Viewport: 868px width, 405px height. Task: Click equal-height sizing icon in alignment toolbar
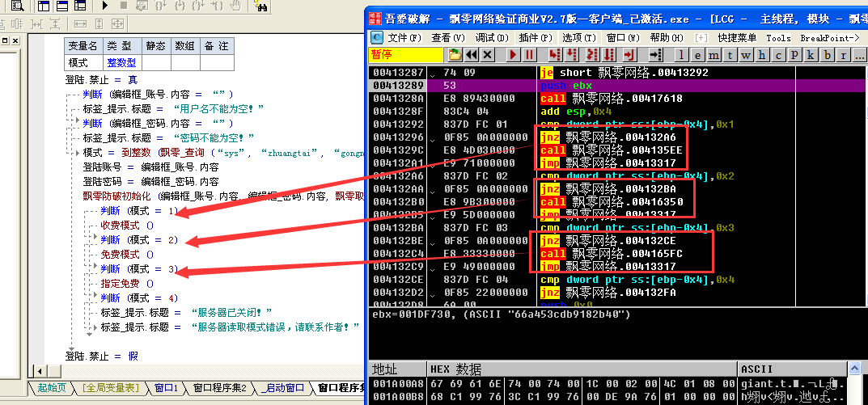click(x=99, y=24)
